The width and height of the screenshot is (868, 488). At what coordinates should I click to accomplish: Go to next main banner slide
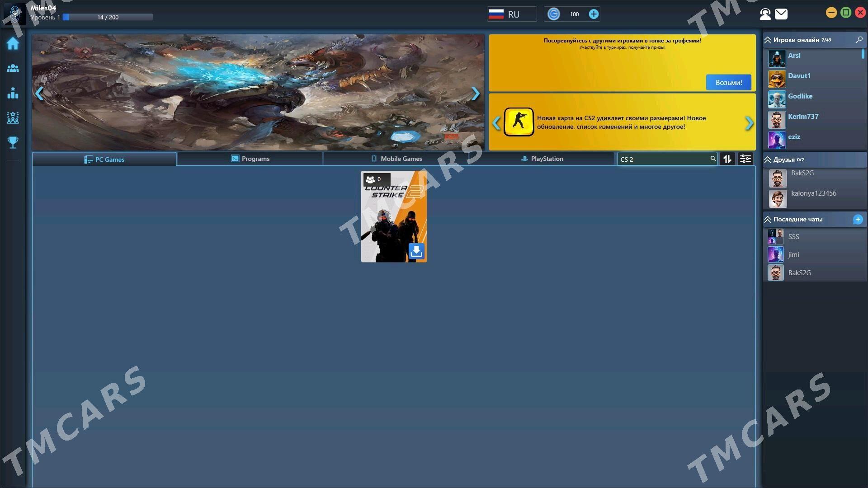click(x=475, y=93)
